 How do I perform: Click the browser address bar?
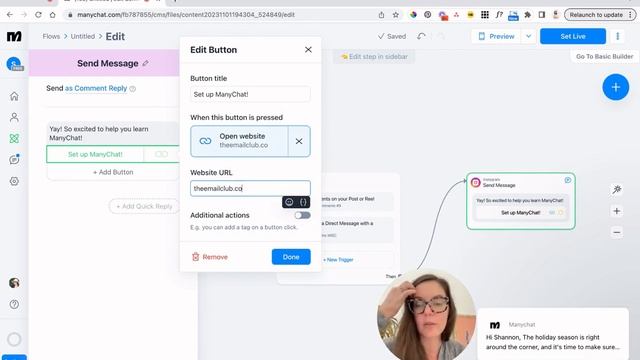(220, 15)
